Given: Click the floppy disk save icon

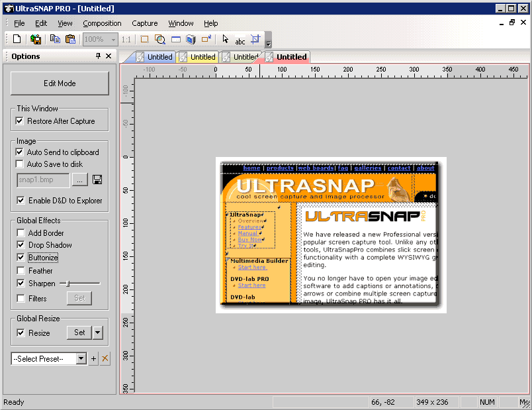Looking at the screenshot, I should click(x=97, y=179).
